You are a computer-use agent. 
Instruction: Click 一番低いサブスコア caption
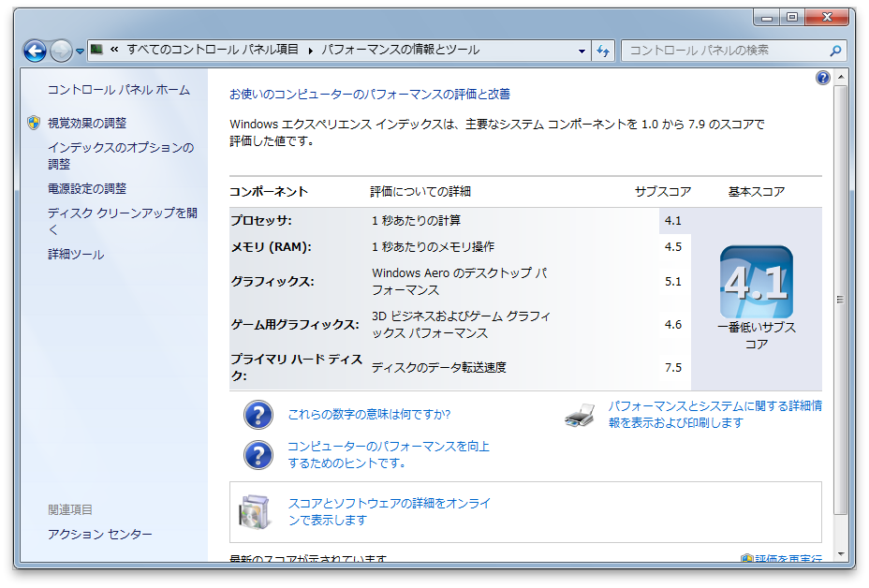(757, 336)
